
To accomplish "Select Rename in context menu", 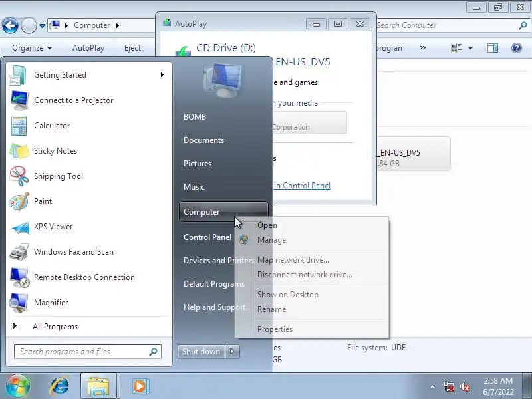I will 312,309.
